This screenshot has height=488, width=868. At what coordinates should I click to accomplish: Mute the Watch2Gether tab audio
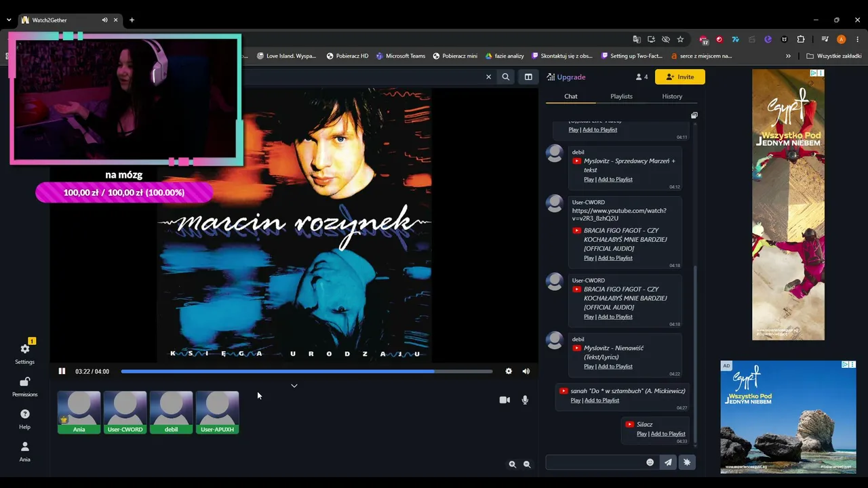[x=104, y=20]
